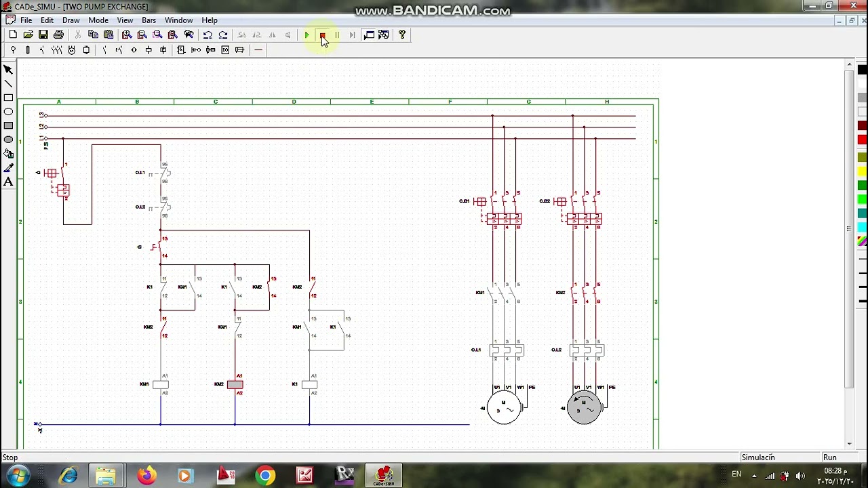The image size is (868, 488).
Task: Click the KM2 coil in the control circuit
Action: (235, 384)
